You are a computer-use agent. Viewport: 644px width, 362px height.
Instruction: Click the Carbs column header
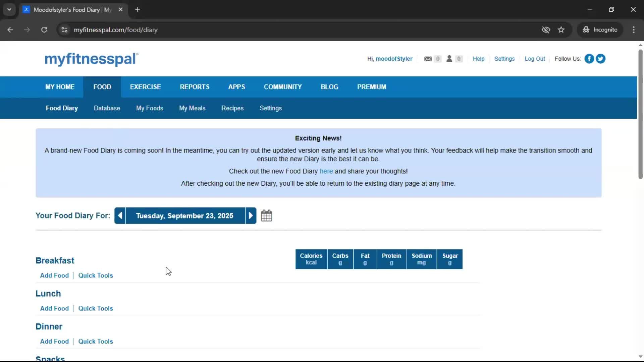point(340,259)
